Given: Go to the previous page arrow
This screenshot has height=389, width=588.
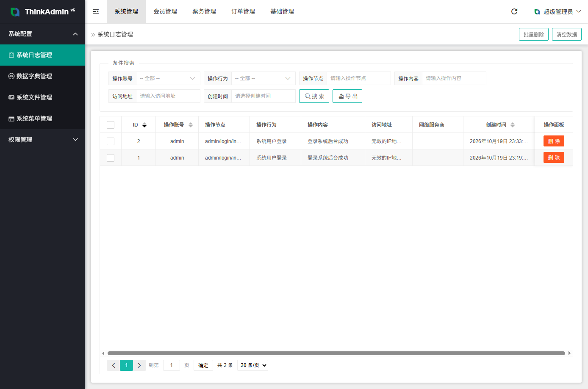Looking at the screenshot, I should (114, 365).
